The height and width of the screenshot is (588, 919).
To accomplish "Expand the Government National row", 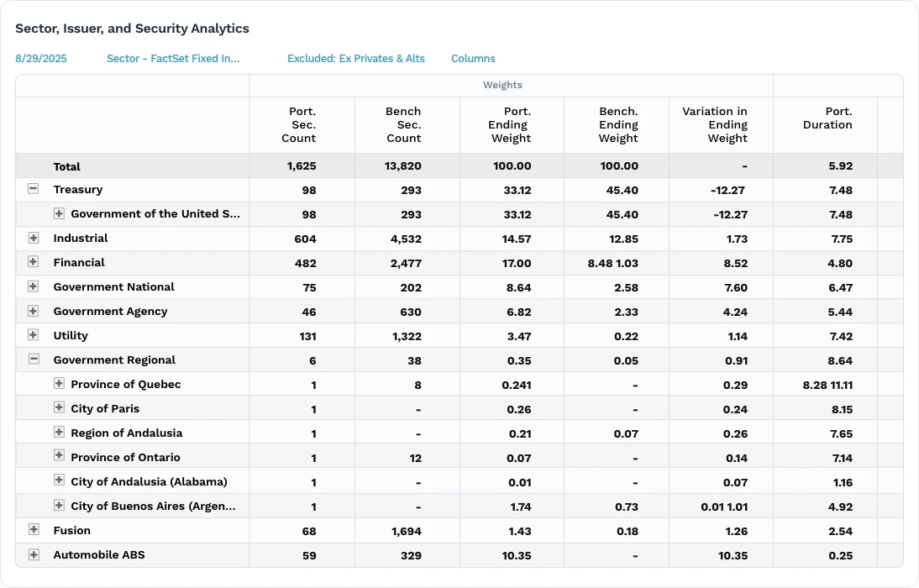I will (x=34, y=286).
